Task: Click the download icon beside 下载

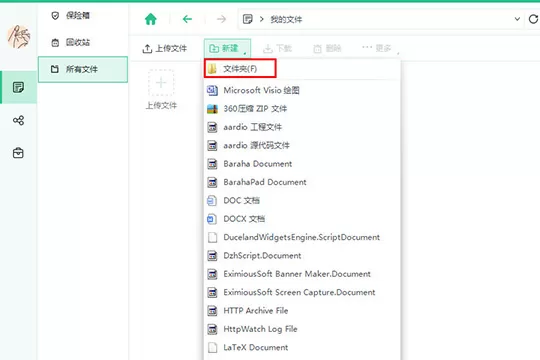Action: coord(268,49)
